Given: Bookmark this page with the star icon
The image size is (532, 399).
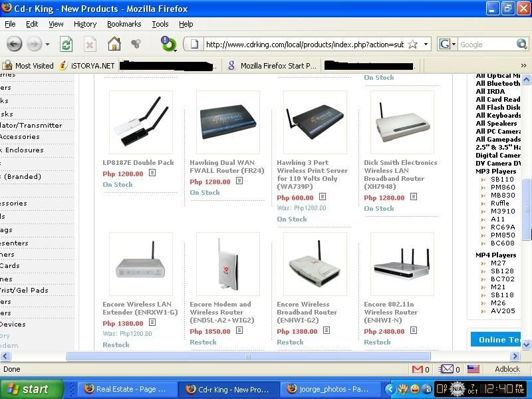Looking at the screenshot, I should tap(412, 44).
